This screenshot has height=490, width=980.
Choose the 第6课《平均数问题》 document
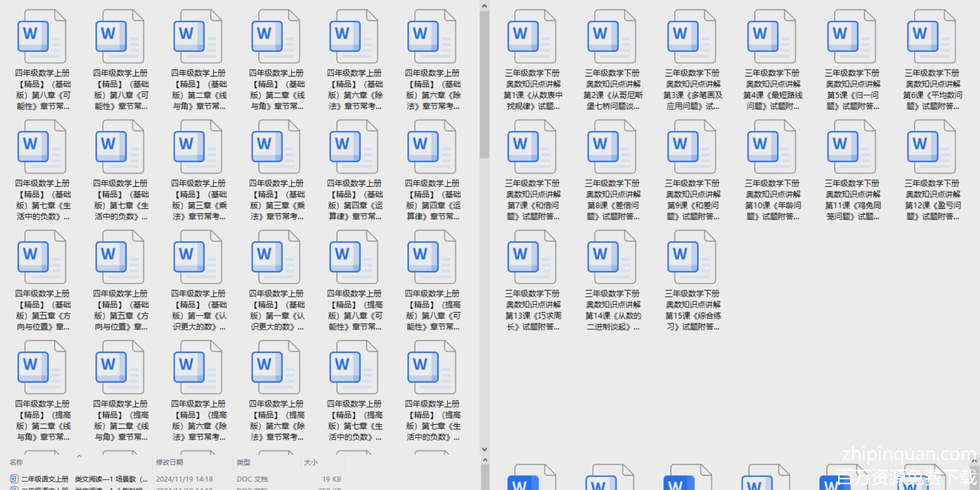(932, 60)
